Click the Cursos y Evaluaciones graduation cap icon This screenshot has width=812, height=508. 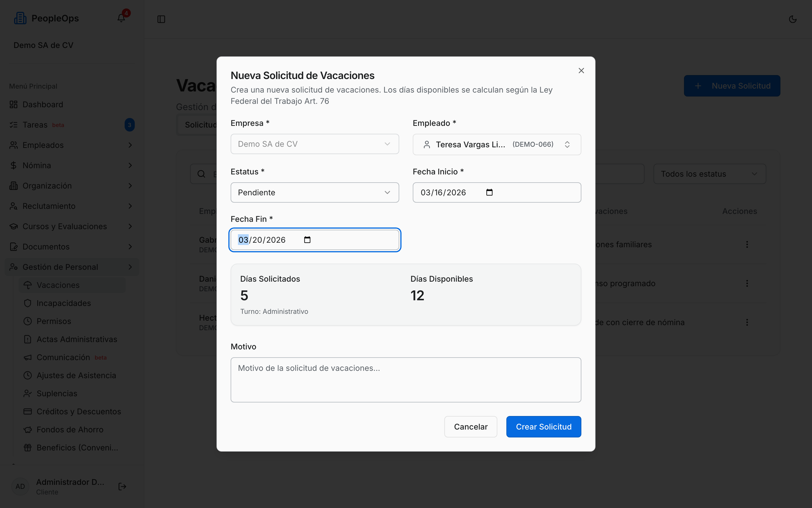[x=14, y=226]
